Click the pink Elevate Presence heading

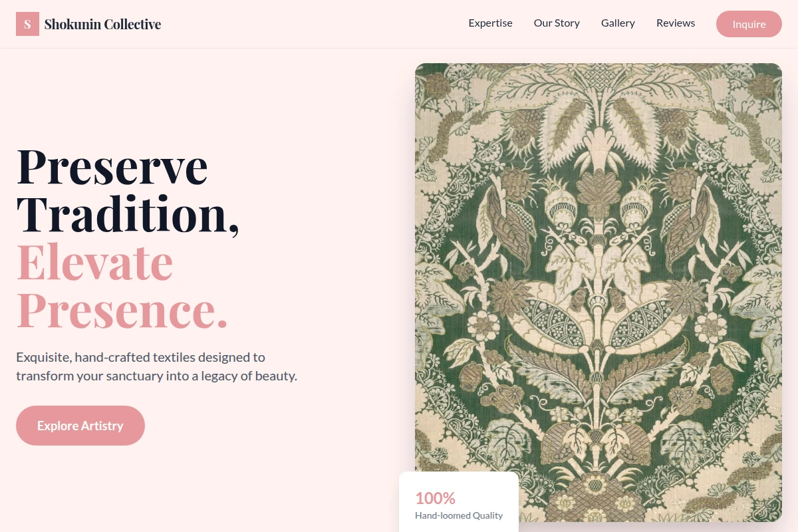[x=122, y=286]
